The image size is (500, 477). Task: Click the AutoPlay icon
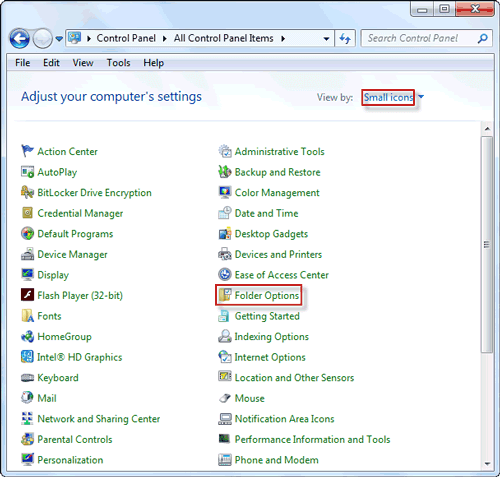(x=27, y=172)
